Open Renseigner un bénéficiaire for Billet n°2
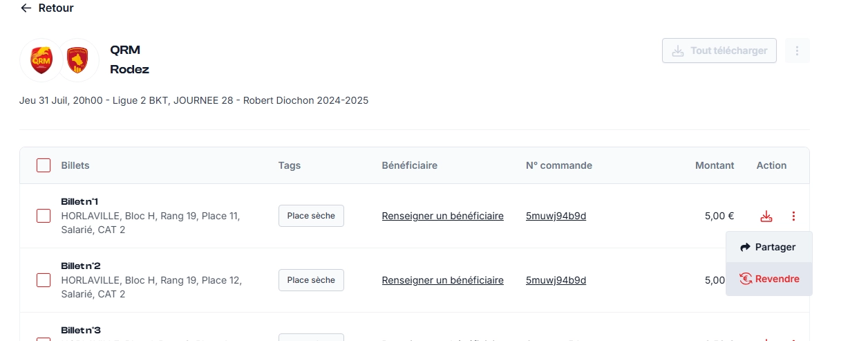The height and width of the screenshot is (341, 868). [x=442, y=280]
